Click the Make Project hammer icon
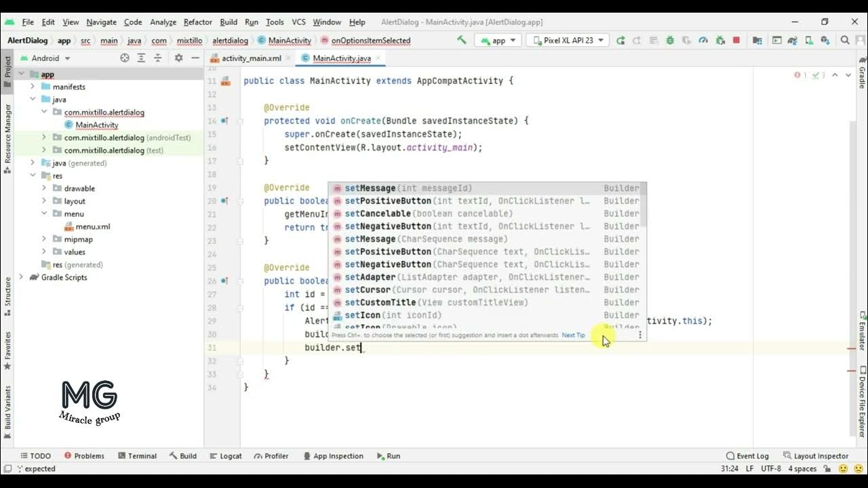 (x=462, y=40)
